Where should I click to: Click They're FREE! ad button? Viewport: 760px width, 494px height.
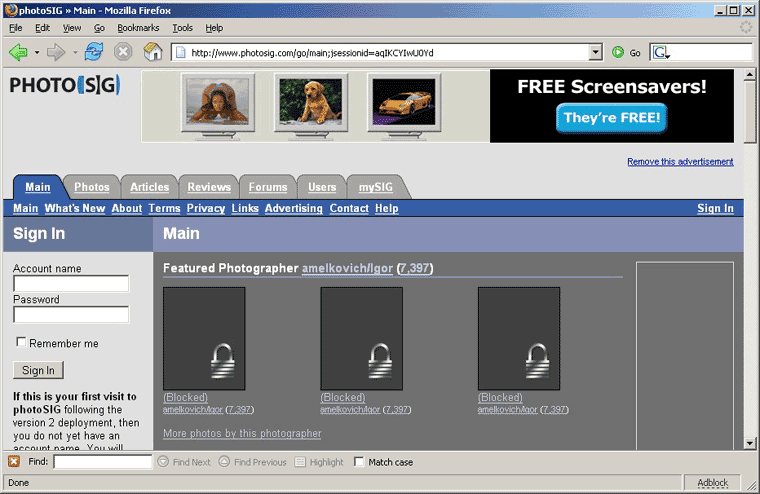tap(612, 118)
